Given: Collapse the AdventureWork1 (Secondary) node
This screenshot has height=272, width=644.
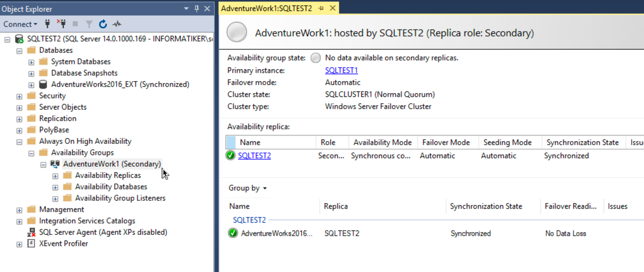Looking at the screenshot, I should [43, 165].
